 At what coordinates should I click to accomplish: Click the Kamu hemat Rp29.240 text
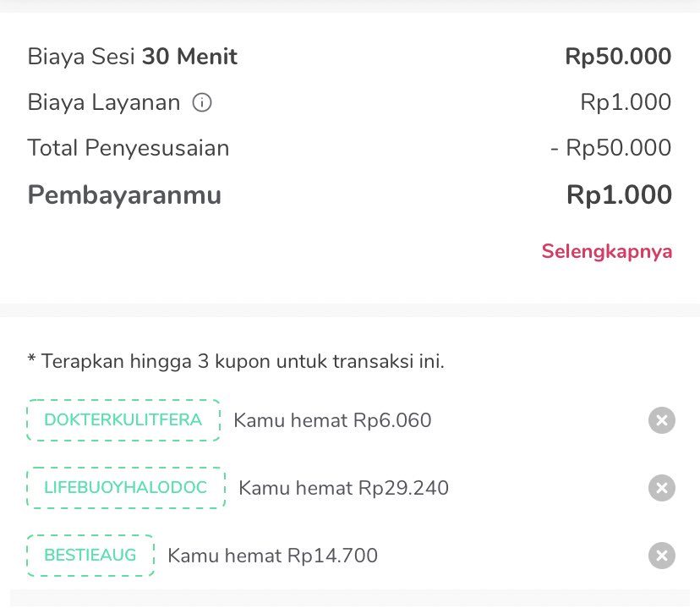(344, 489)
